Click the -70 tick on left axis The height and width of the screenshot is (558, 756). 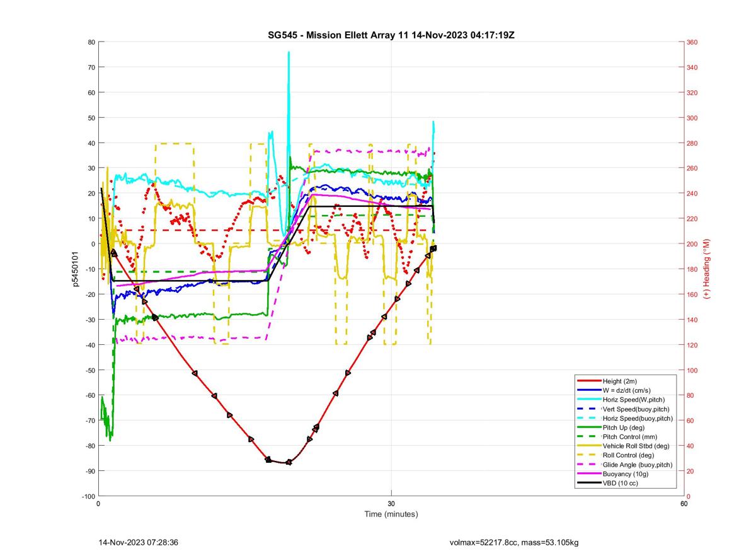coord(90,421)
